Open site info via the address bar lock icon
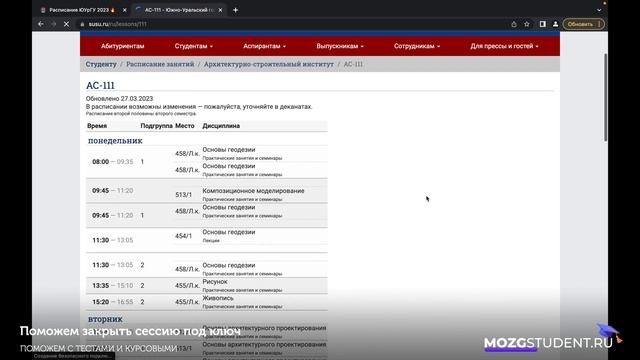 pyautogui.click(x=82, y=24)
